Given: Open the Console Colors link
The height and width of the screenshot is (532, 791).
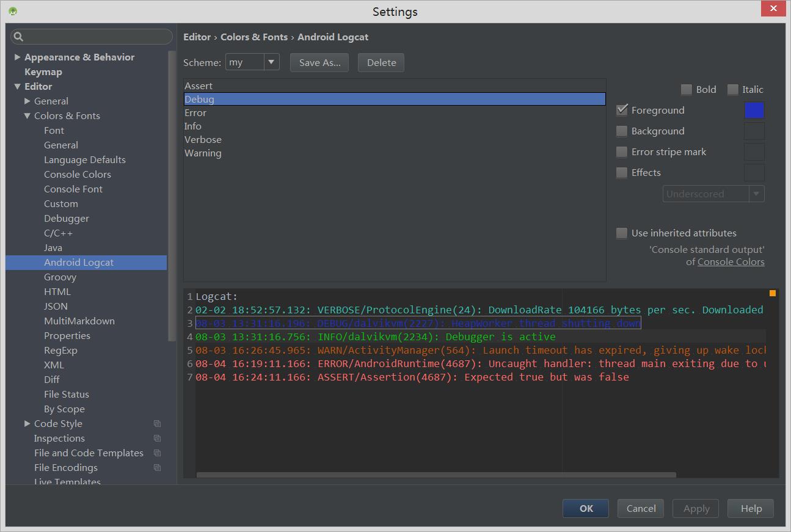Looking at the screenshot, I should coord(731,262).
